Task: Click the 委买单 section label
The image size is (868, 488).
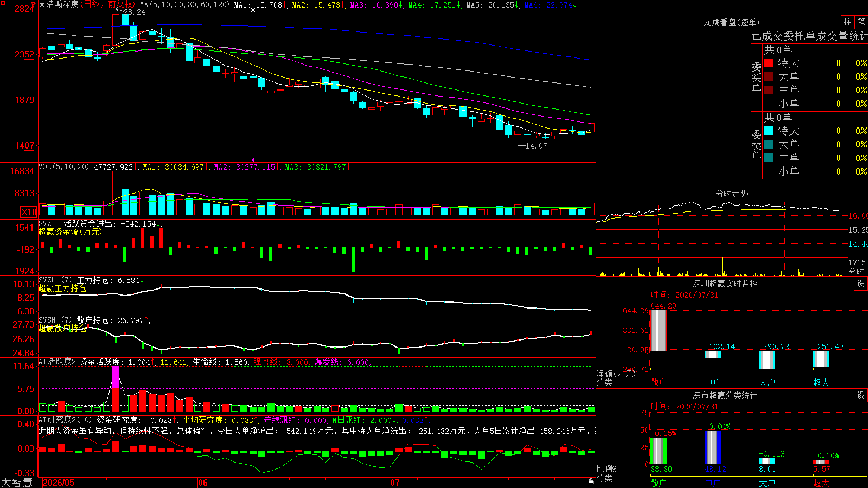Action: pyautogui.click(x=756, y=77)
